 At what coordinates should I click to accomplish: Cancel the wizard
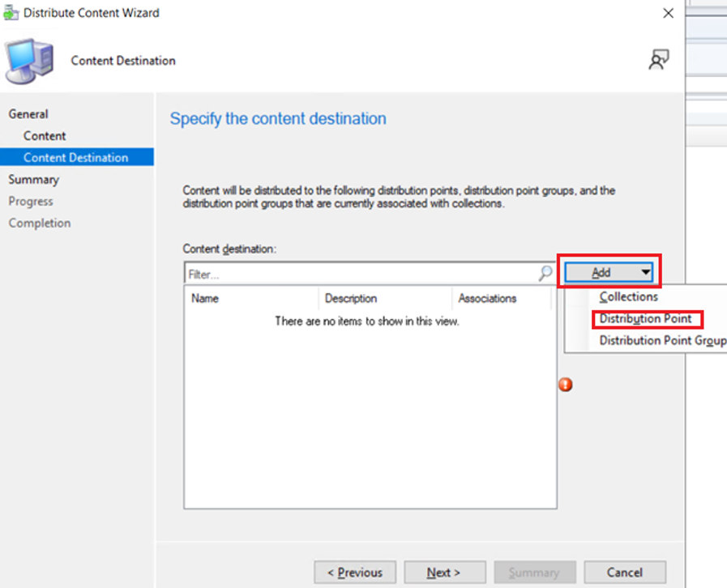click(x=625, y=573)
